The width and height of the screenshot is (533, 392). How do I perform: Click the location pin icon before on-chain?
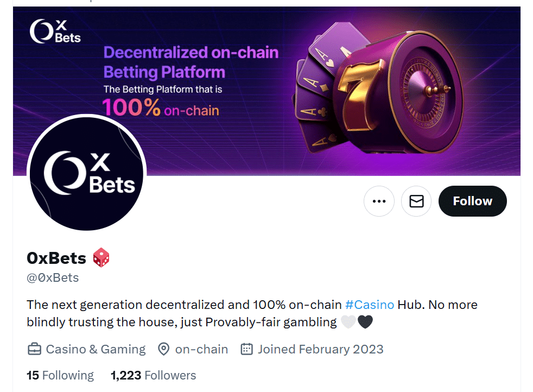point(164,349)
